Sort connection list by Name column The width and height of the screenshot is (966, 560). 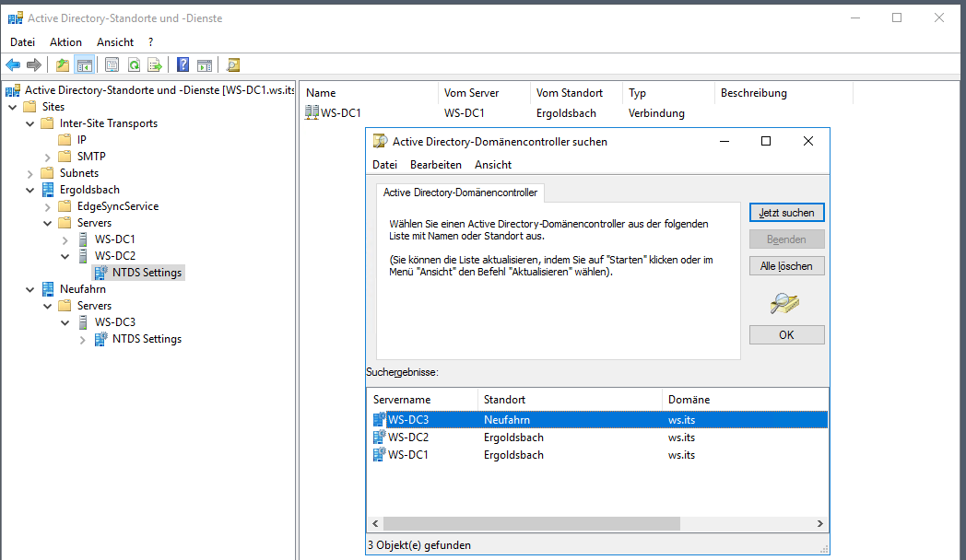coord(370,93)
